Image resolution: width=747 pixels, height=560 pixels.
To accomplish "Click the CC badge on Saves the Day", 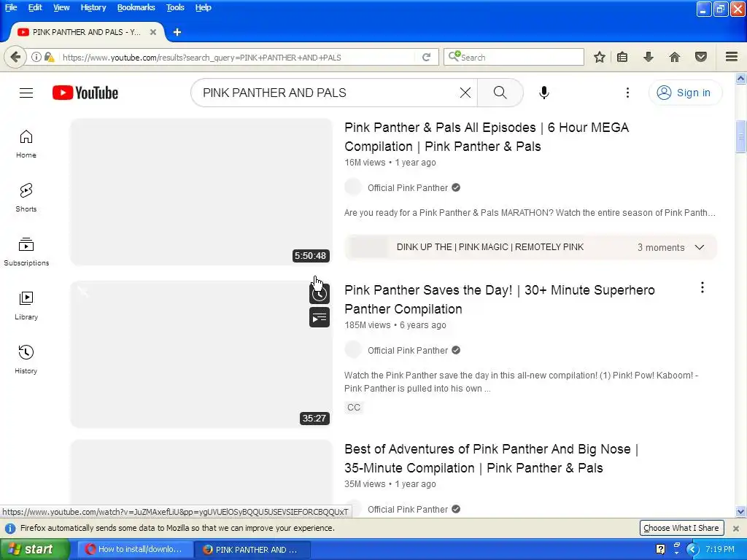I will coord(354,408).
